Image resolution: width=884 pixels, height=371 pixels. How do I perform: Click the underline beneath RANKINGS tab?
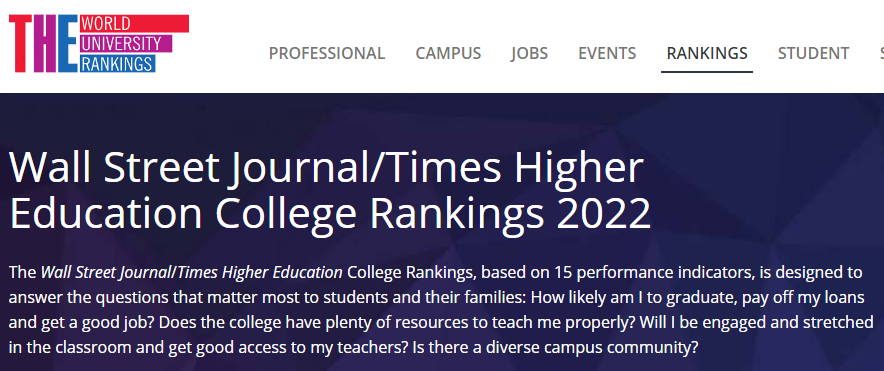tap(707, 72)
